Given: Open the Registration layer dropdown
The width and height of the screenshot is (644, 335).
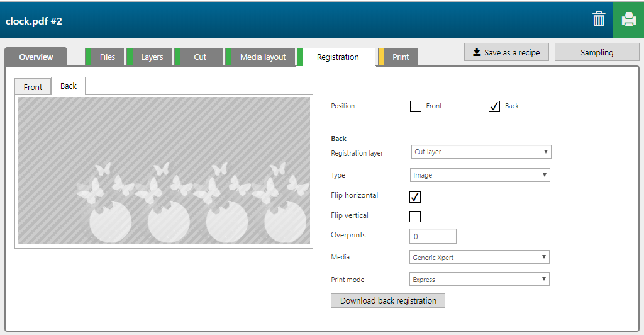Looking at the screenshot, I should point(481,152).
